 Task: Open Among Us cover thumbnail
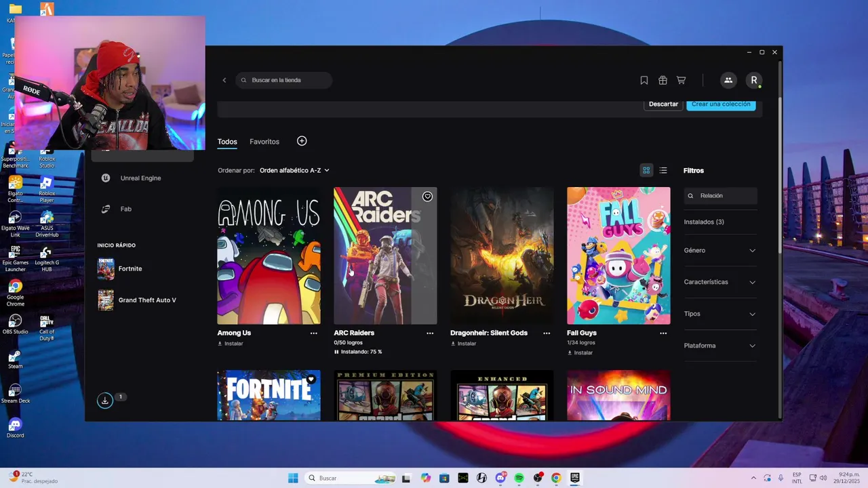point(269,256)
